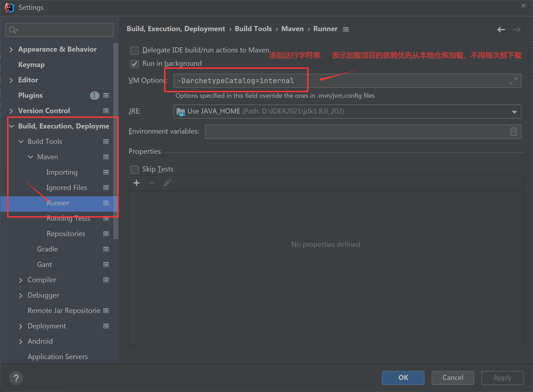The height and width of the screenshot is (392, 533).
Task: Click Maven in the breadcrumb
Action: [292, 29]
